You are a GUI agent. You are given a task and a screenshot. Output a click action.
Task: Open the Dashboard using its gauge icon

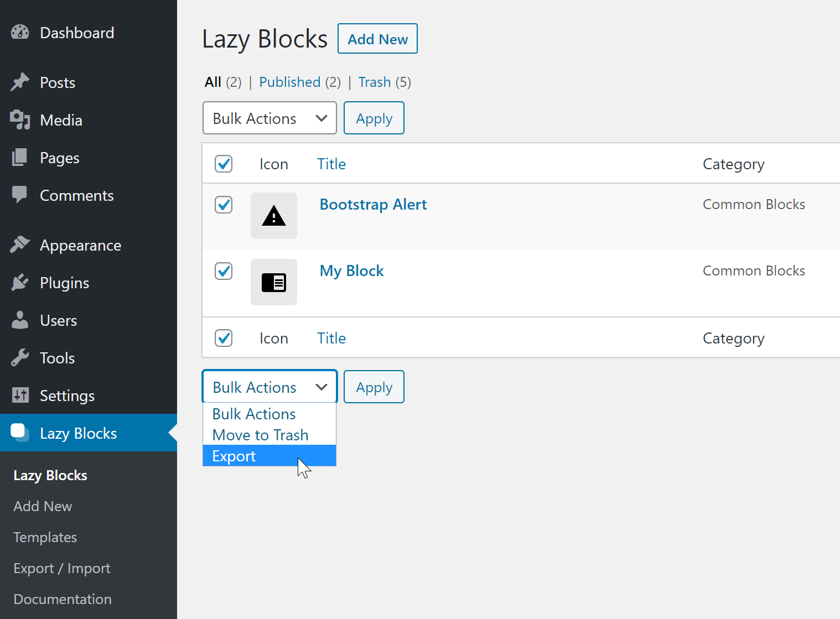pyautogui.click(x=20, y=32)
